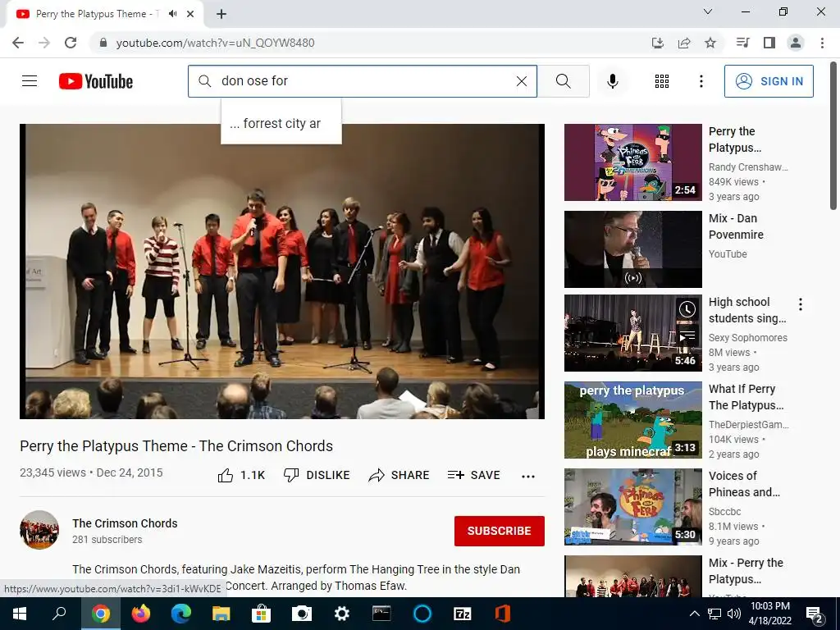Viewport: 840px width, 630px height.
Task: Open the SHARE options
Action: point(399,475)
